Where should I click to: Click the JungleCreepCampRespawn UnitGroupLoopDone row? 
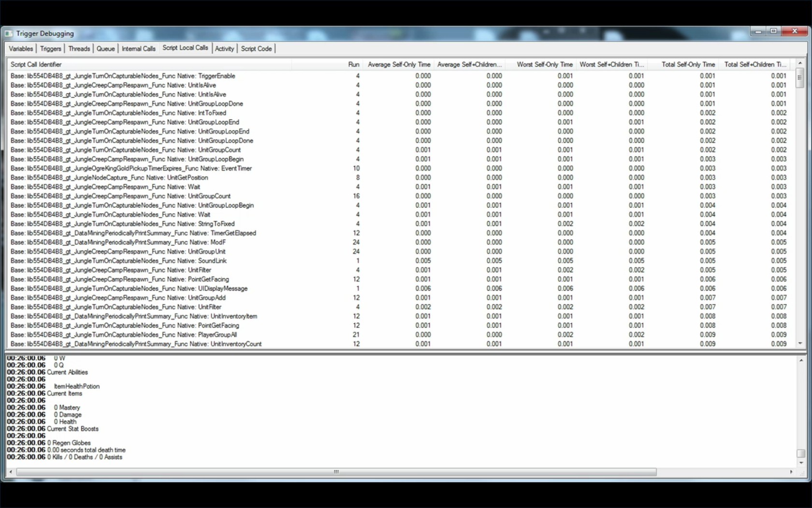399,104
